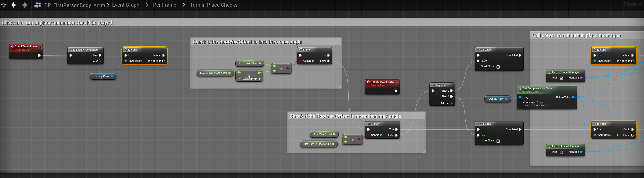Image resolution: width=644 pixels, height=178 pixels.
Task: Enable Right on lower Turn in Place Montage
Action: click(x=561, y=152)
